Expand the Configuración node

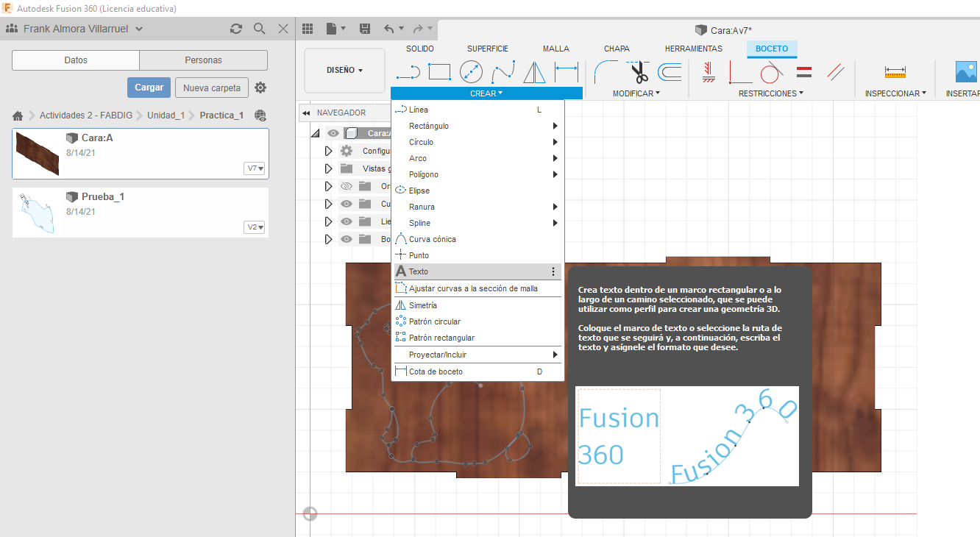[329, 151]
